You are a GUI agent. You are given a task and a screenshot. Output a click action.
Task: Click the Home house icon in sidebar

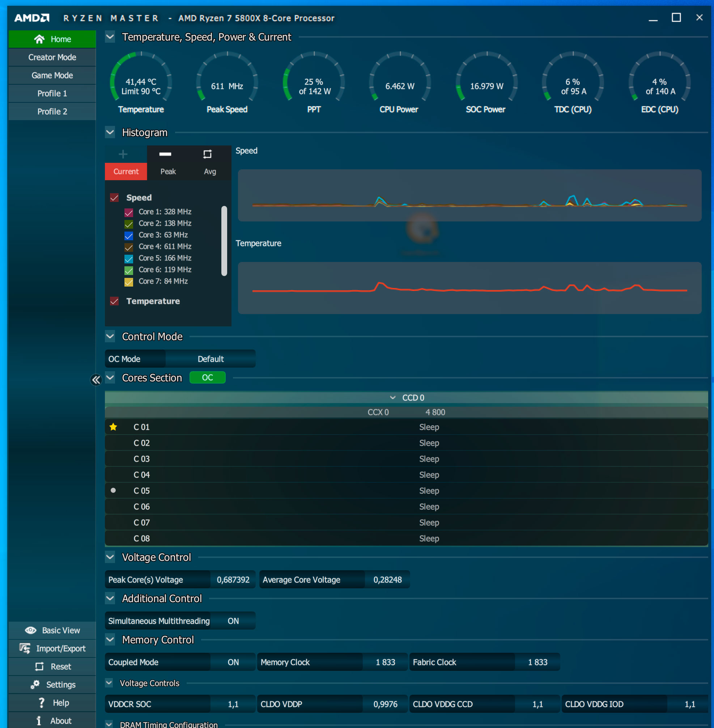click(39, 39)
